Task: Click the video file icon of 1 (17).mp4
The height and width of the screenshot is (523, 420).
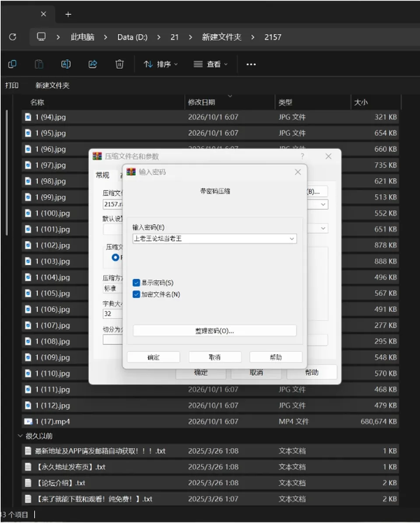Action: (28, 421)
